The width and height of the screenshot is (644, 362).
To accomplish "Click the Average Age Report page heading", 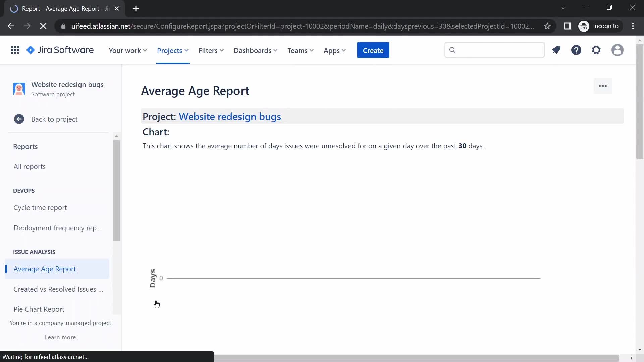I will pos(195,91).
